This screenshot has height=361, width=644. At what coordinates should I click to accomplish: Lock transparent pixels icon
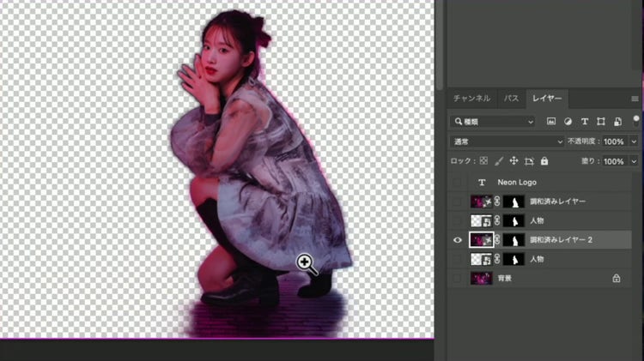[483, 161]
